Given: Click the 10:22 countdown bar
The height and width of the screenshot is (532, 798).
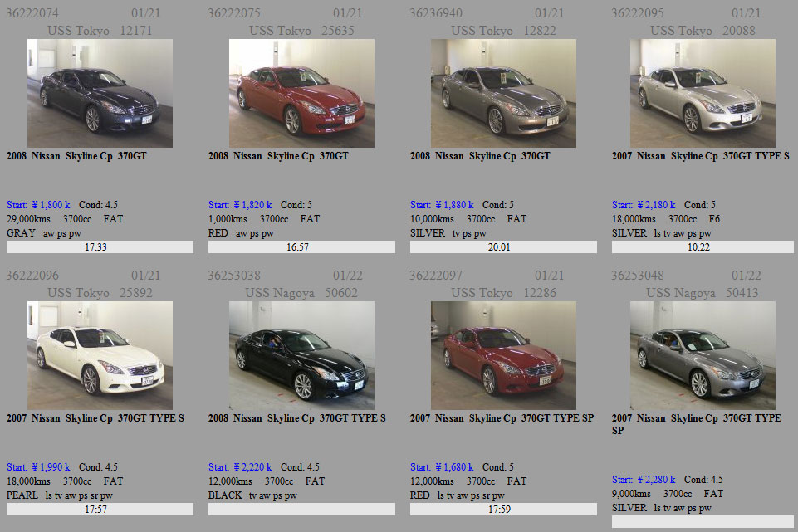Looking at the screenshot, I should (x=703, y=247).
